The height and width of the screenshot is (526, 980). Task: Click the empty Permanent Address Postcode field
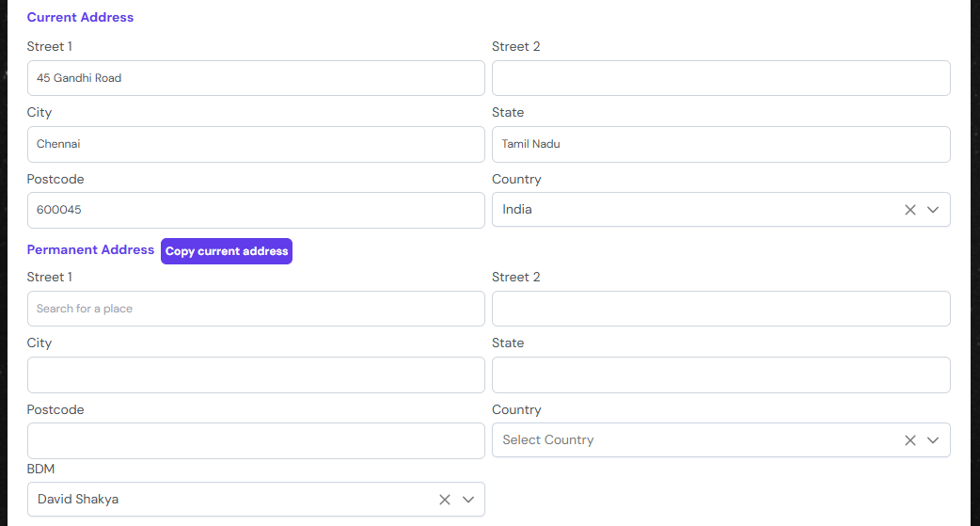(x=256, y=440)
